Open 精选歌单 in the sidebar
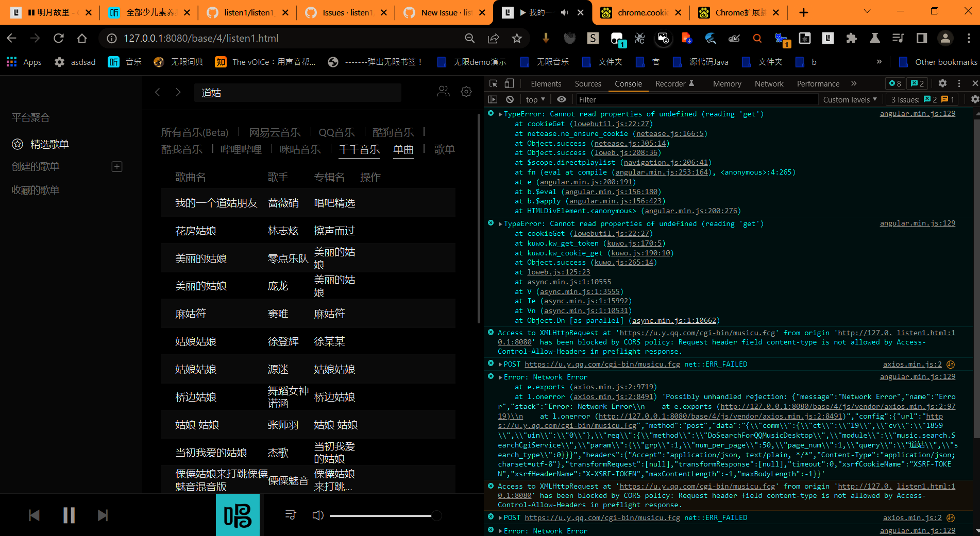The width and height of the screenshot is (980, 536). click(x=49, y=145)
